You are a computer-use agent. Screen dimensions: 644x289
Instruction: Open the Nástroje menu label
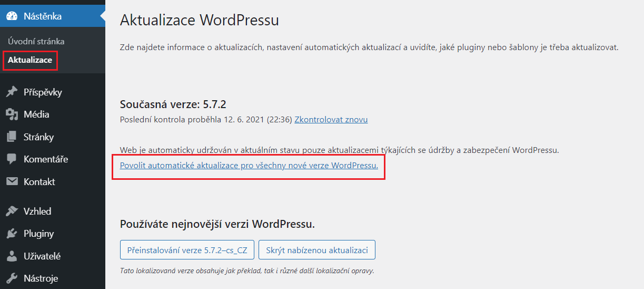coord(41,278)
